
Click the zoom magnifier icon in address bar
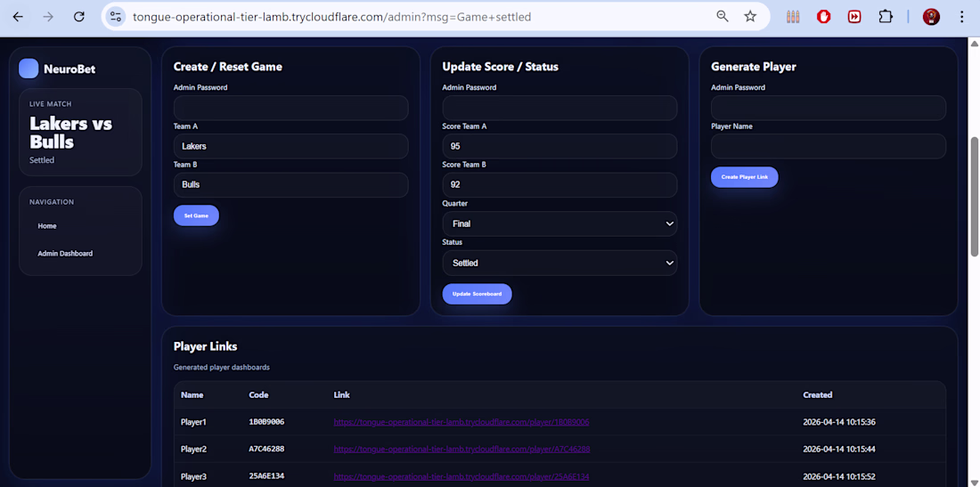click(723, 17)
